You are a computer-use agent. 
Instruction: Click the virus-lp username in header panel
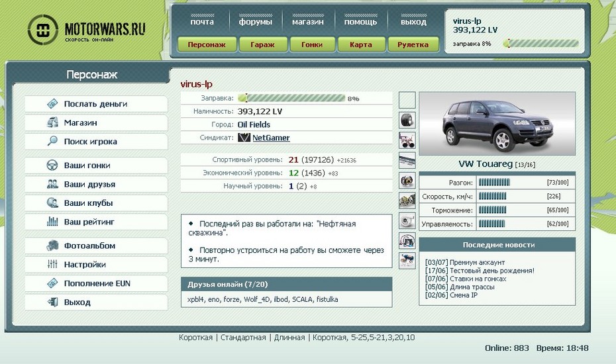[x=467, y=21]
